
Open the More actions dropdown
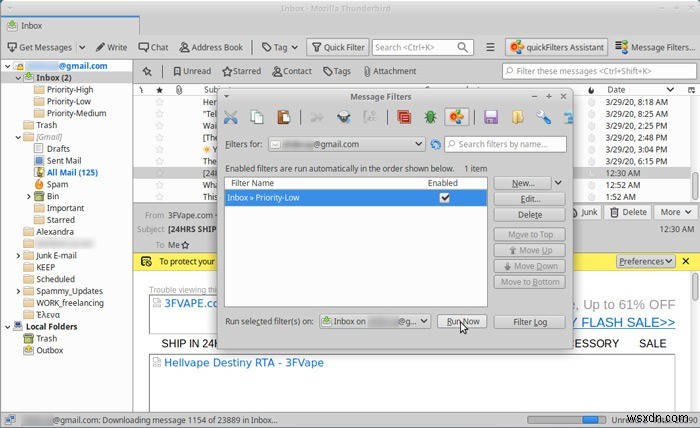tap(675, 212)
